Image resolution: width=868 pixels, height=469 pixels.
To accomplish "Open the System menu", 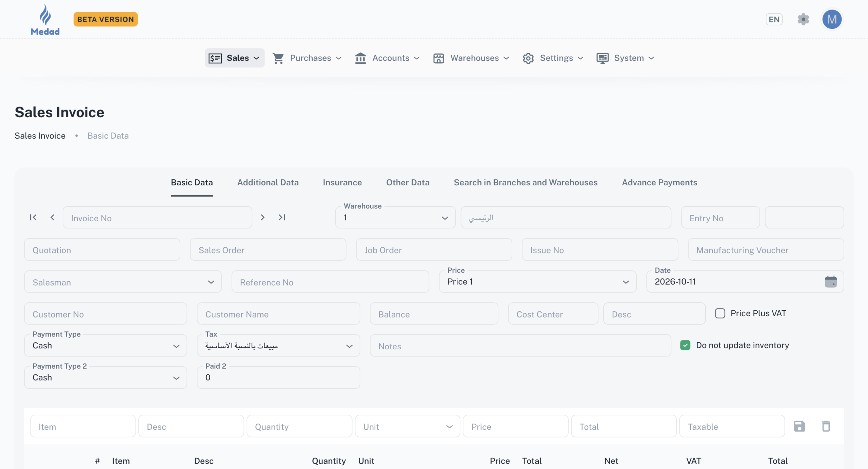I will click(626, 58).
